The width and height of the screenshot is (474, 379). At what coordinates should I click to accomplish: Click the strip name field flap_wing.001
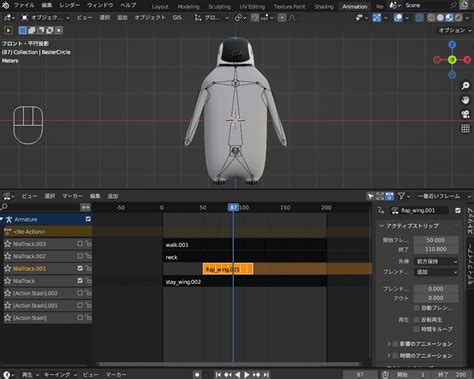[x=419, y=210]
